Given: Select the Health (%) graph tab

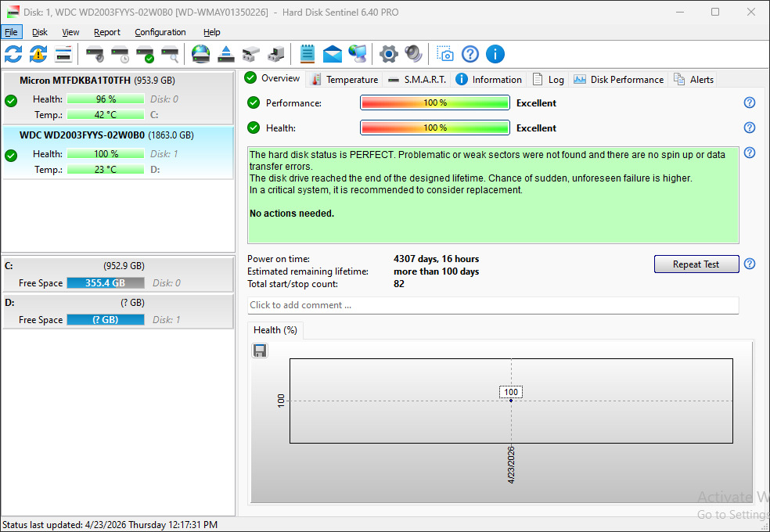Looking at the screenshot, I should [x=275, y=330].
